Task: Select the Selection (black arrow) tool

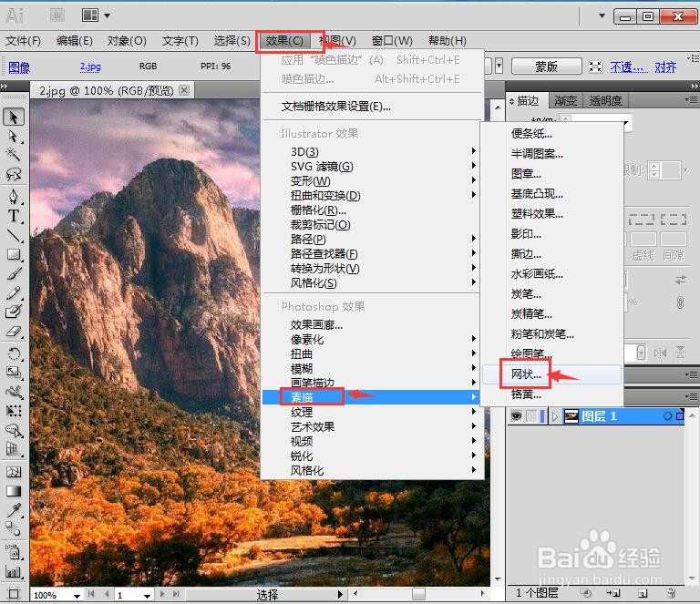Action: click(x=14, y=117)
